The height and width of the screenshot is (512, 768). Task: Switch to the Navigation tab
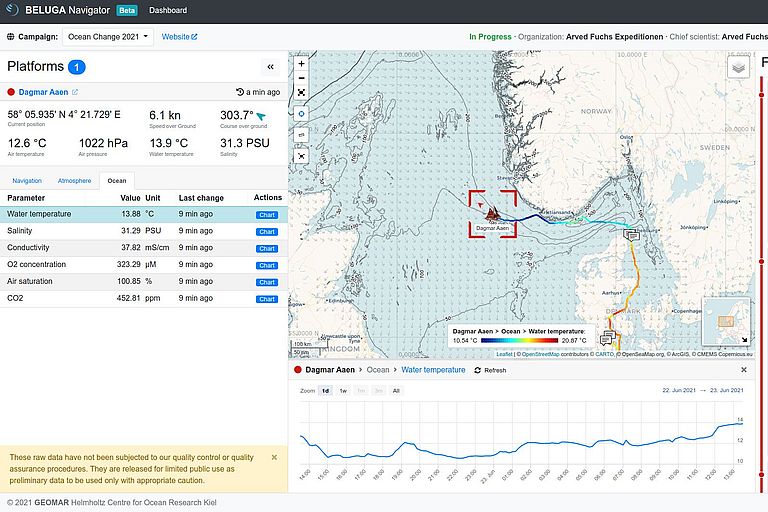coord(27,181)
